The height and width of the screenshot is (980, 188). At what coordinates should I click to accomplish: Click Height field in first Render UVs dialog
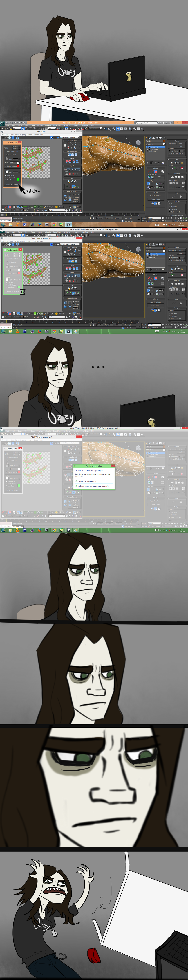(15, 149)
